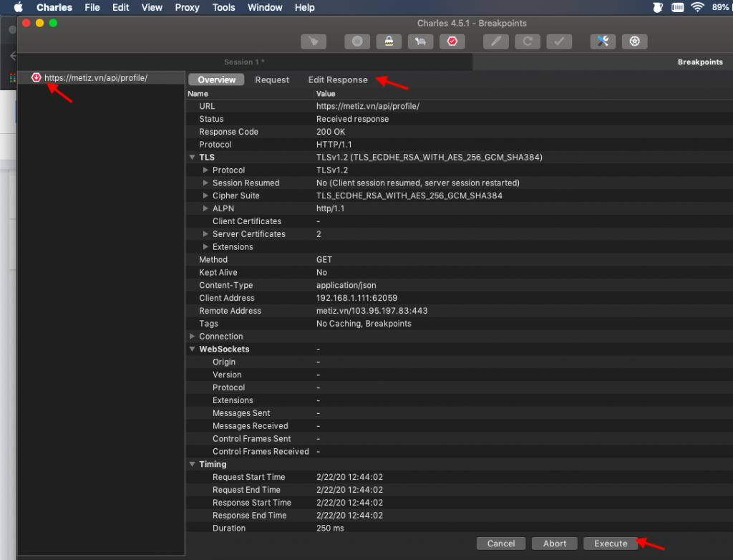Collapse the TLS section
Image resolution: width=733 pixels, height=560 pixels.
point(192,158)
